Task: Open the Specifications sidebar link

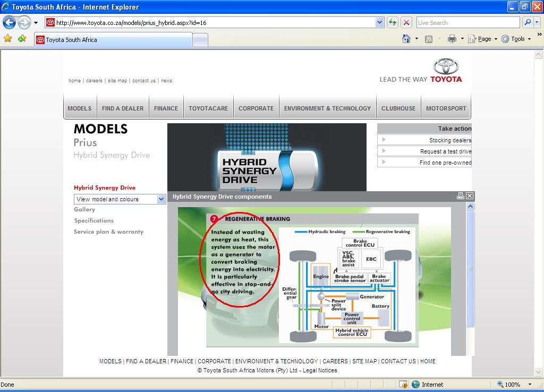Action: click(x=93, y=220)
